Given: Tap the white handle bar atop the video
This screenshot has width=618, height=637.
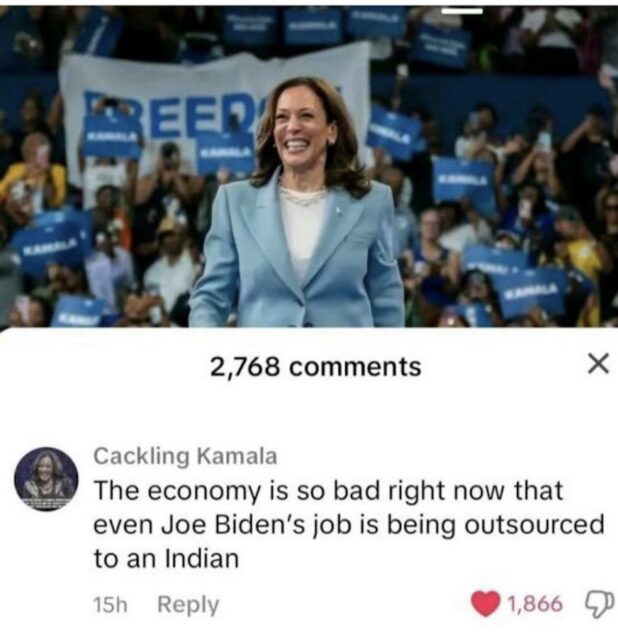Looking at the screenshot, I should pos(462,11).
